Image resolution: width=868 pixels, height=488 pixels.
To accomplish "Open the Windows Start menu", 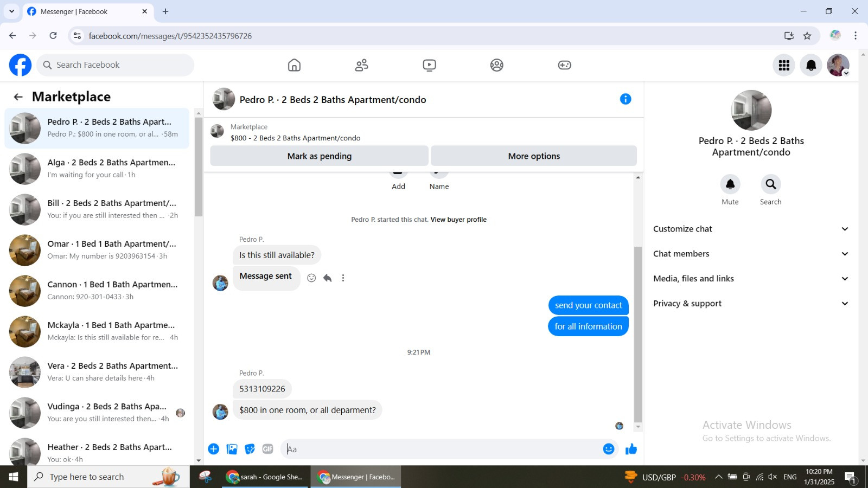I will (14, 477).
